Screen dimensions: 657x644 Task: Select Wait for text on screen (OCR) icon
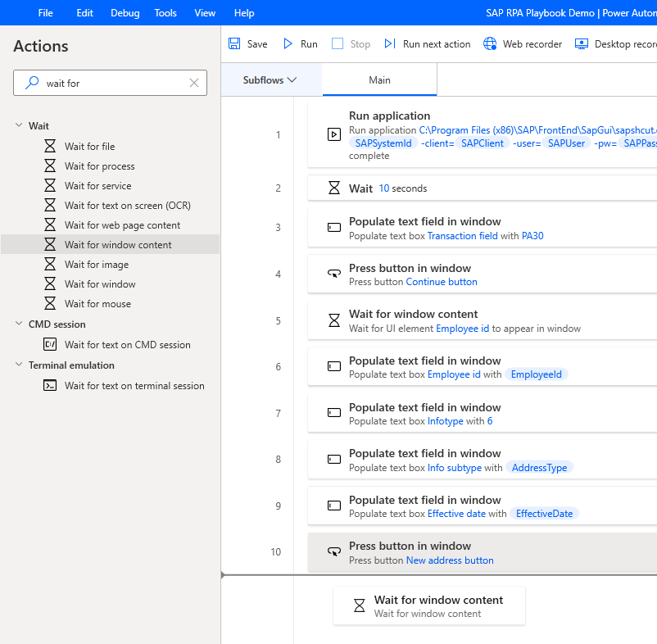click(x=50, y=205)
